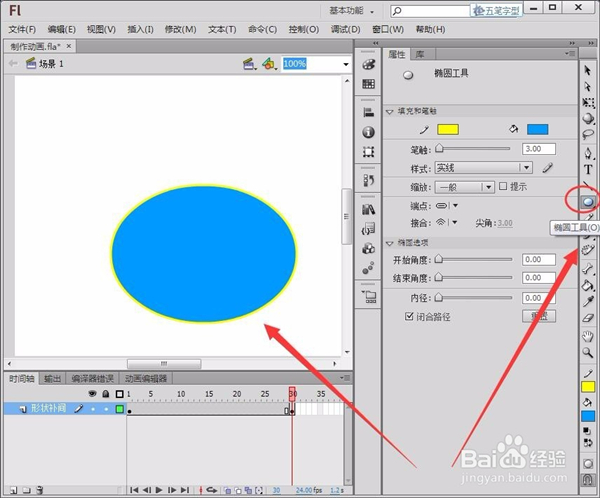Click the Swap Colors icon

[588, 443]
